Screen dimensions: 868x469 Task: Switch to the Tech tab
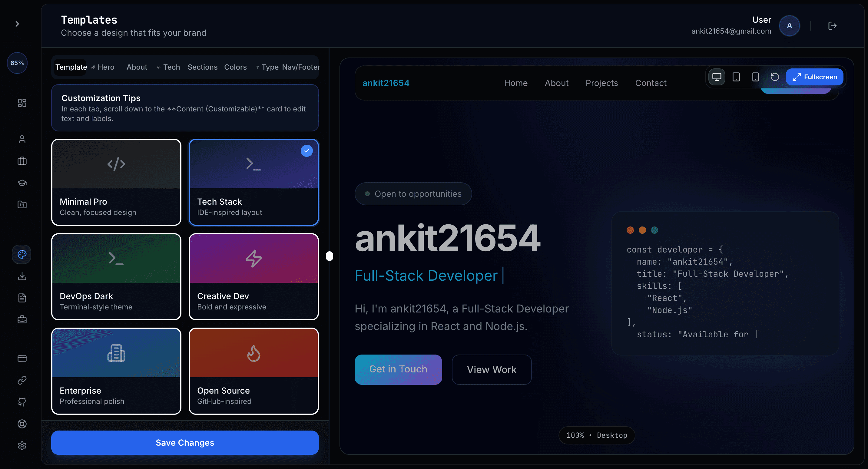pyautogui.click(x=168, y=67)
